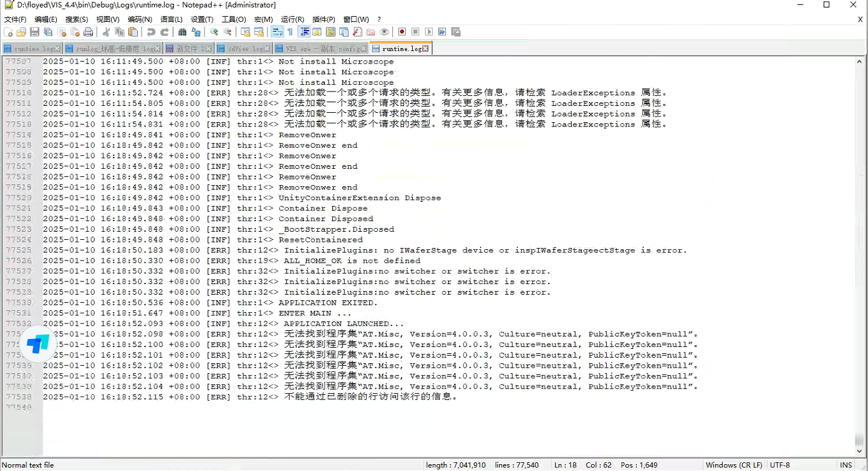
Task: Open the 设置(T) menu
Action: tap(202, 19)
